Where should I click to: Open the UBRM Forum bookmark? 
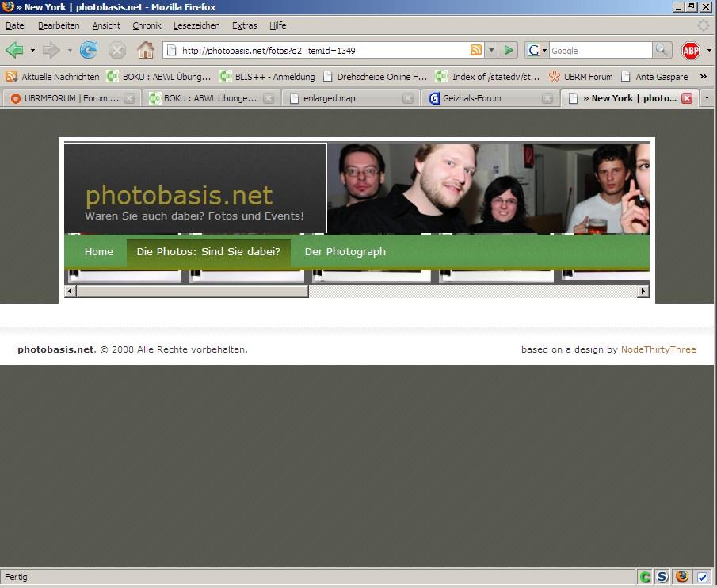[x=581, y=77]
